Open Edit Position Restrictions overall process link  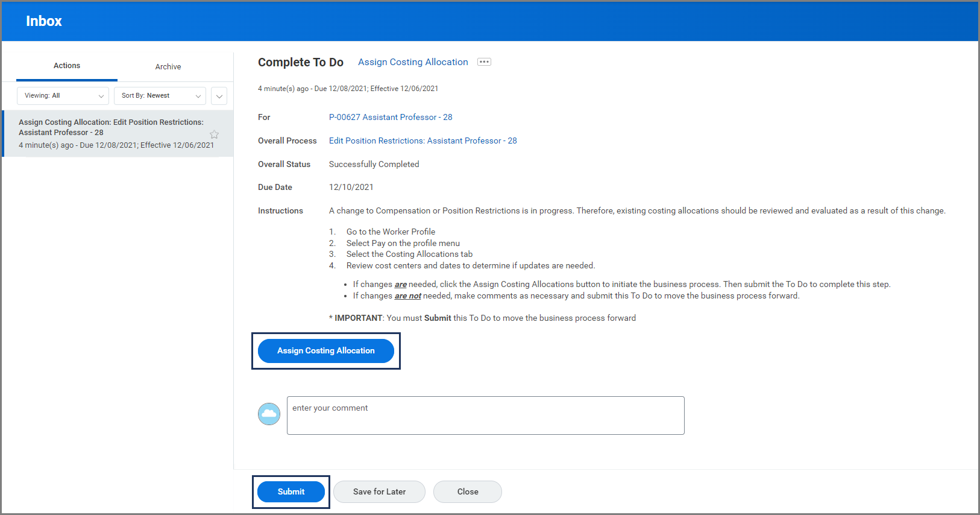[422, 141]
